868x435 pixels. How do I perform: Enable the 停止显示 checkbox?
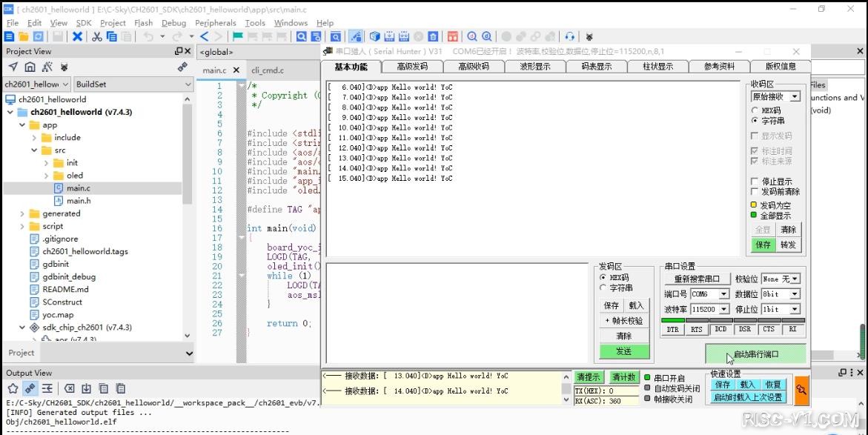click(755, 182)
